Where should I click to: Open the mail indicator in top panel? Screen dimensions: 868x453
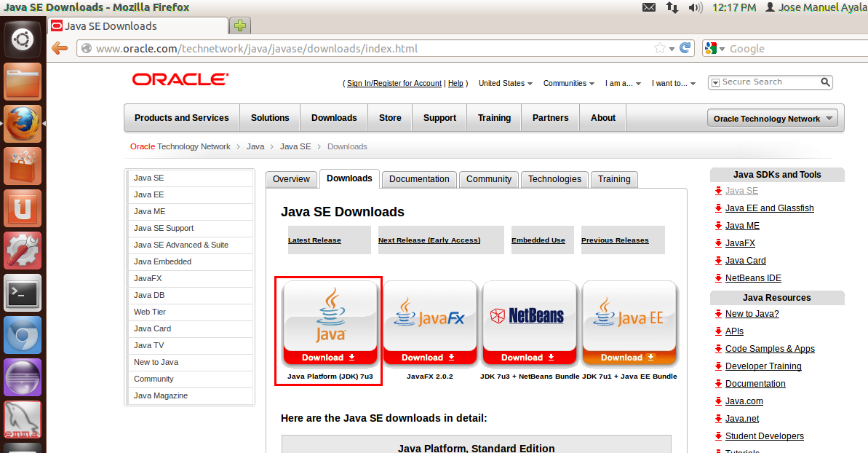click(649, 7)
